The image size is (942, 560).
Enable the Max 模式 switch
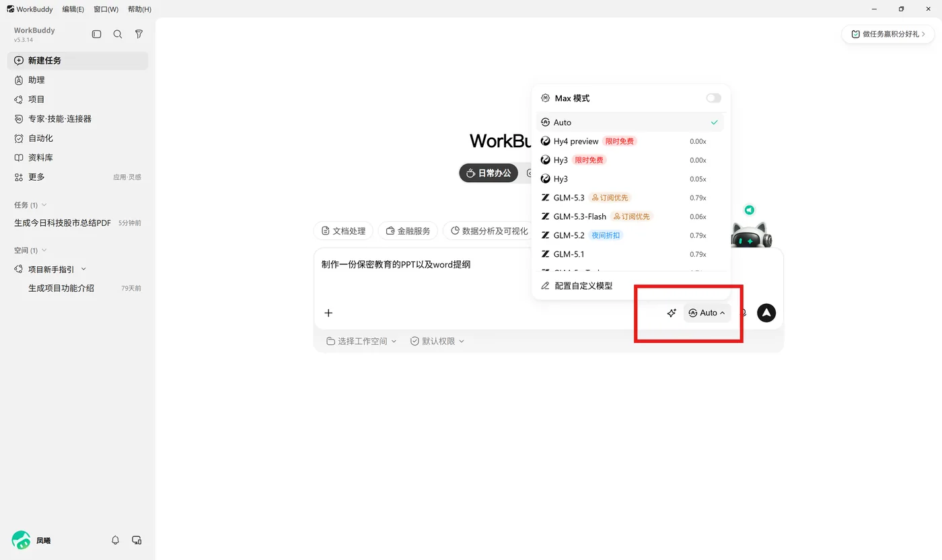[713, 98]
